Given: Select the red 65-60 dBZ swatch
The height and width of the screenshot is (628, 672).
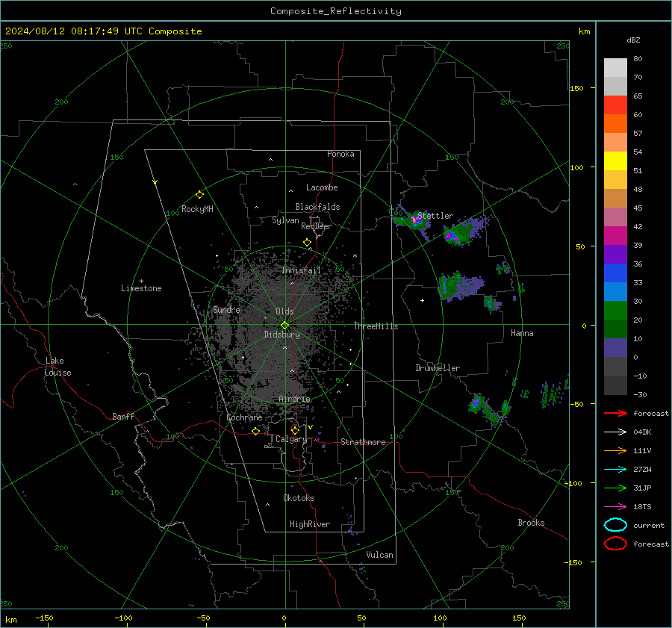Looking at the screenshot, I should pos(615,105).
